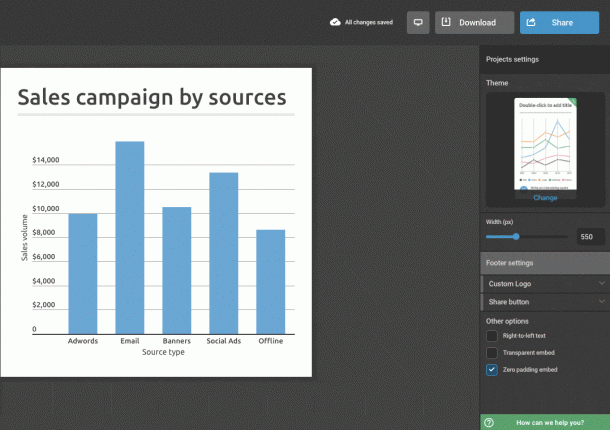Click the Change theme link
The width and height of the screenshot is (610, 430).
[x=545, y=198]
